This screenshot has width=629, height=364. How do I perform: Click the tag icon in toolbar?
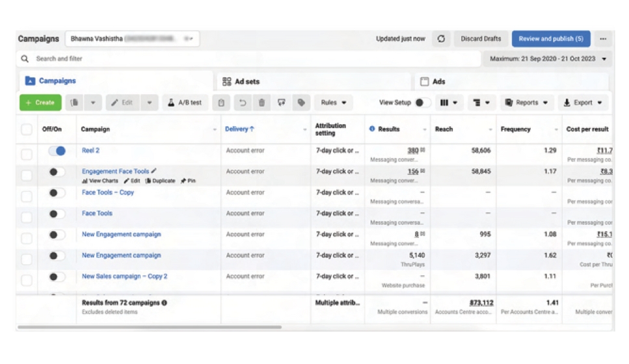tap(301, 103)
